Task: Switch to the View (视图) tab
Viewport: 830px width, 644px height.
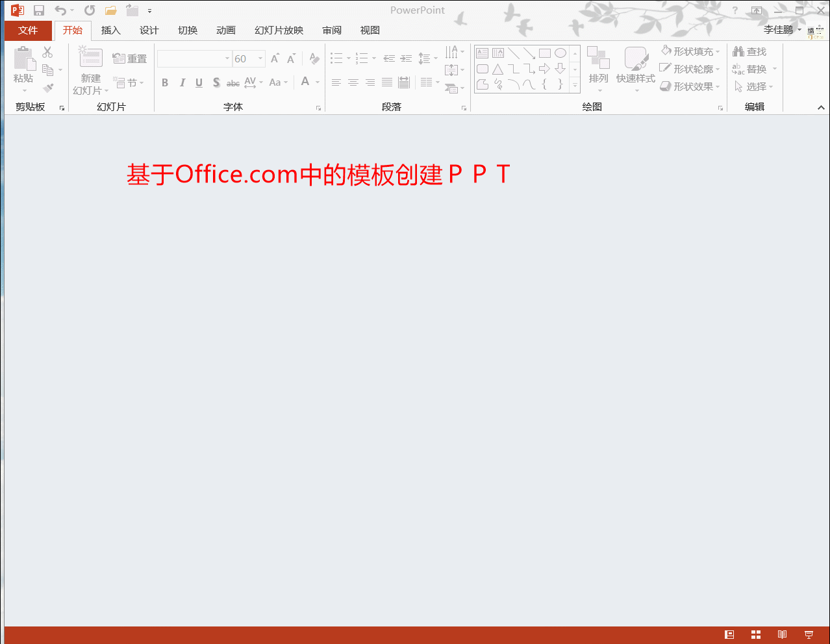Action: 370,31
